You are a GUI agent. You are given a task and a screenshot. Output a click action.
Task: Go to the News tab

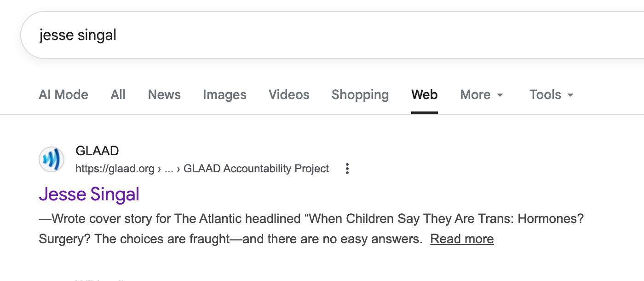pos(164,95)
